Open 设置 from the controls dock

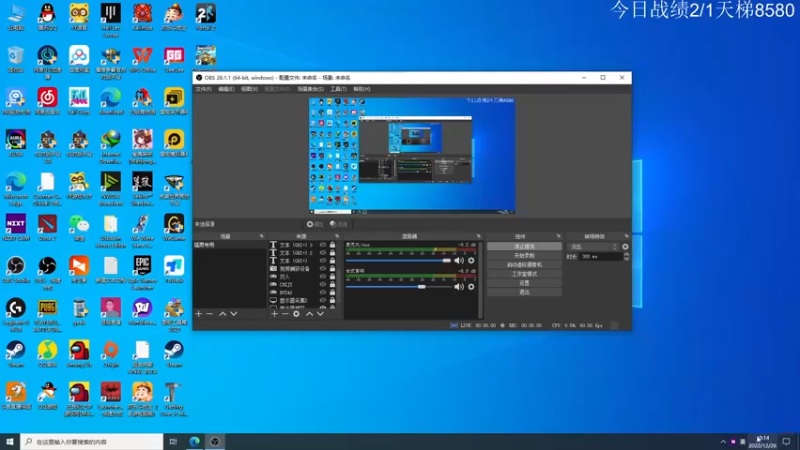point(524,283)
